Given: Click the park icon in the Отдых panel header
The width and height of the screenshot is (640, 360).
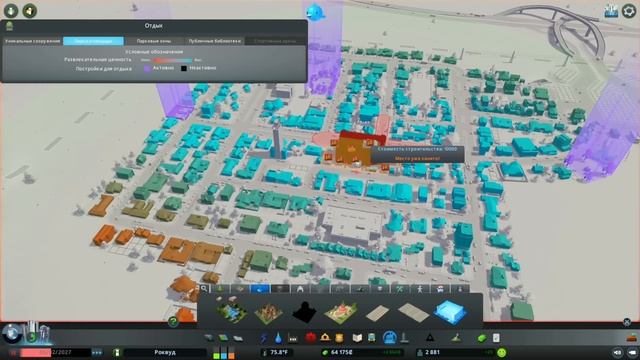Looking at the screenshot, I should (9, 26).
